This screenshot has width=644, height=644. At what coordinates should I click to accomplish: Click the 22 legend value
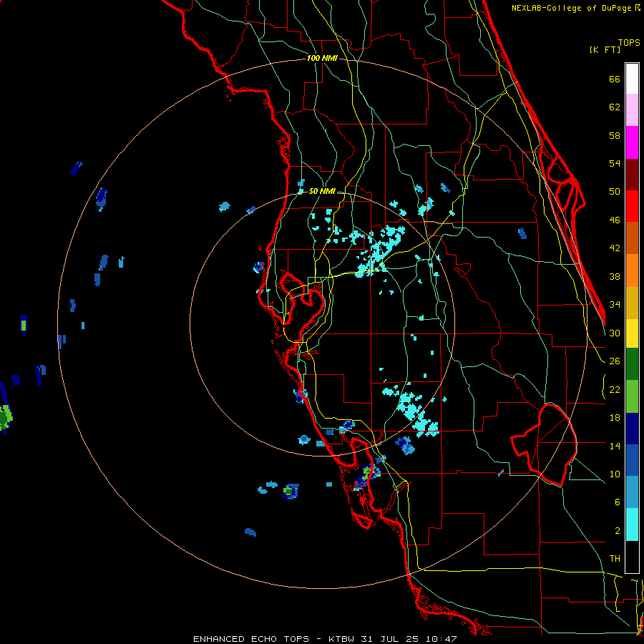(615, 389)
